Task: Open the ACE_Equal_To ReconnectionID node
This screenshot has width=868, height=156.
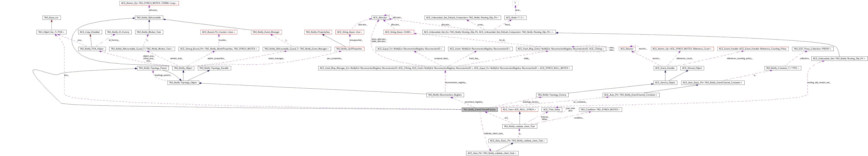Action: click(x=410, y=49)
